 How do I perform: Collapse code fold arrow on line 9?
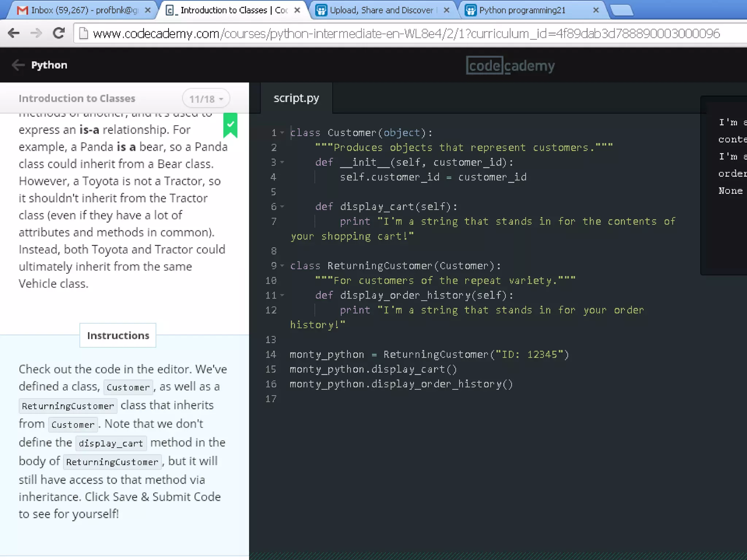[x=282, y=266]
